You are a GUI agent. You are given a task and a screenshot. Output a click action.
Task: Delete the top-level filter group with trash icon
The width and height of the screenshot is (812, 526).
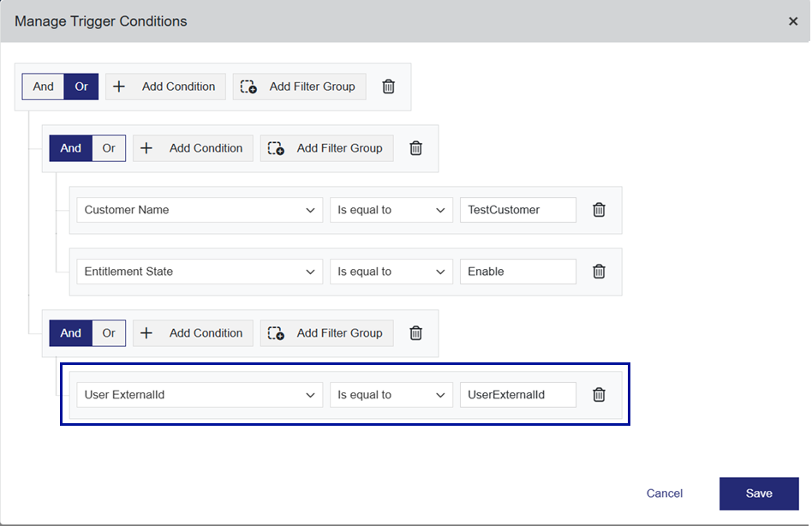[x=388, y=87]
